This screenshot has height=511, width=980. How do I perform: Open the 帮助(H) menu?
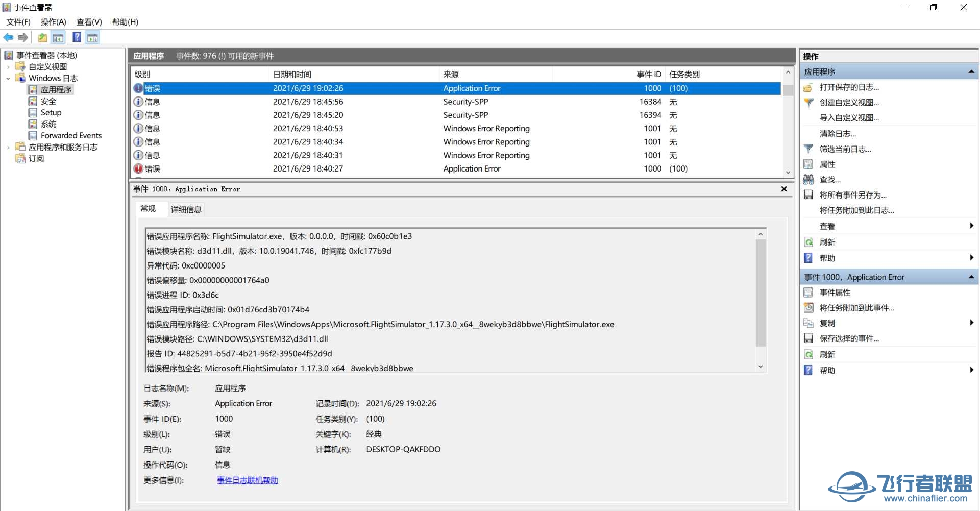point(125,22)
